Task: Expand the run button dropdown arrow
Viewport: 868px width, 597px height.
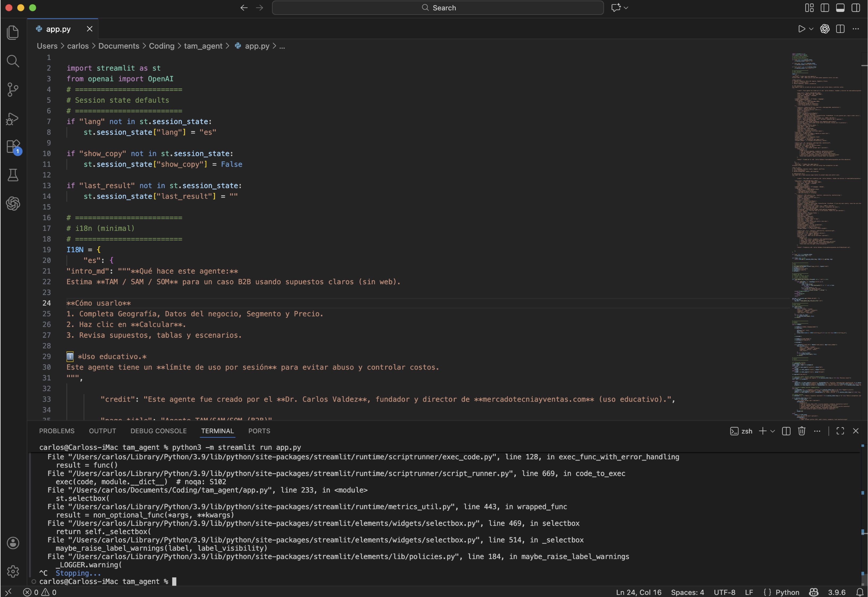Action: [811, 29]
